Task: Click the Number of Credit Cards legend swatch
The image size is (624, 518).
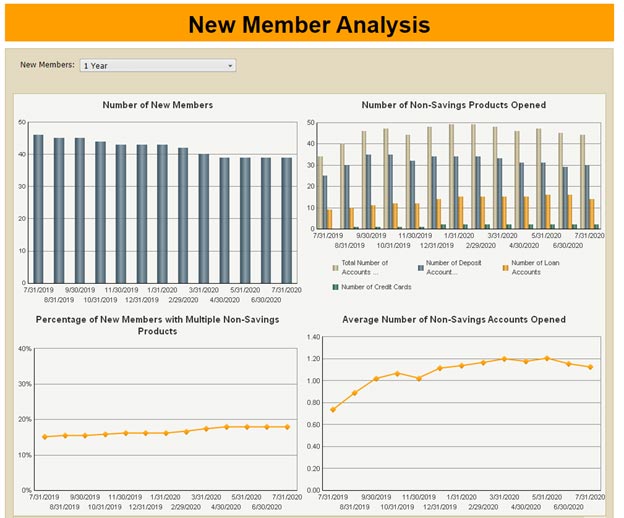Action: pos(336,287)
